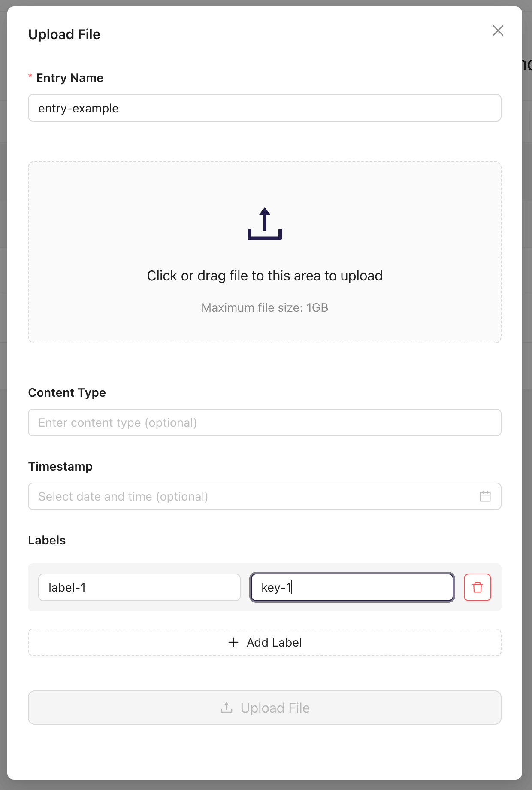
Task: Click the red asterisk beside Entry Name
Action: point(30,77)
